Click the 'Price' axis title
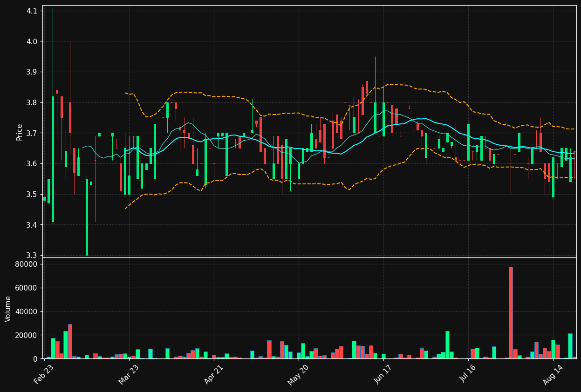Screen dimensions: 581x392 tap(20, 132)
